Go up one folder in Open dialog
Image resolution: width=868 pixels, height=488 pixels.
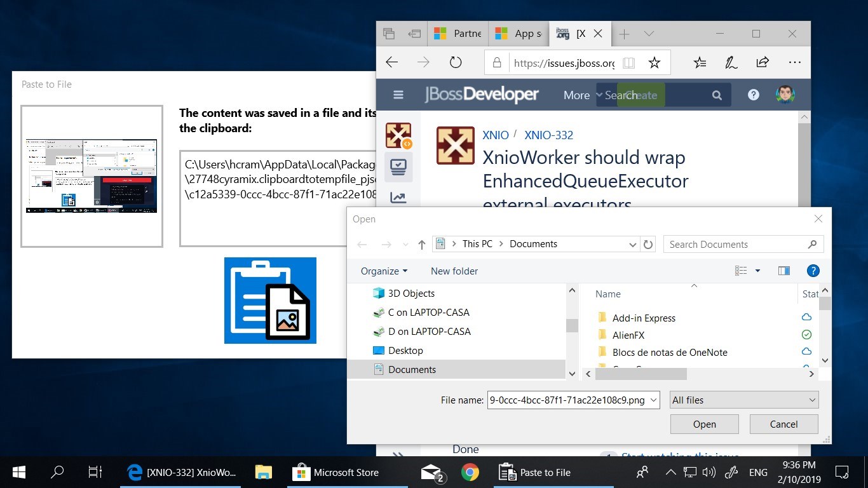pos(422,245)
